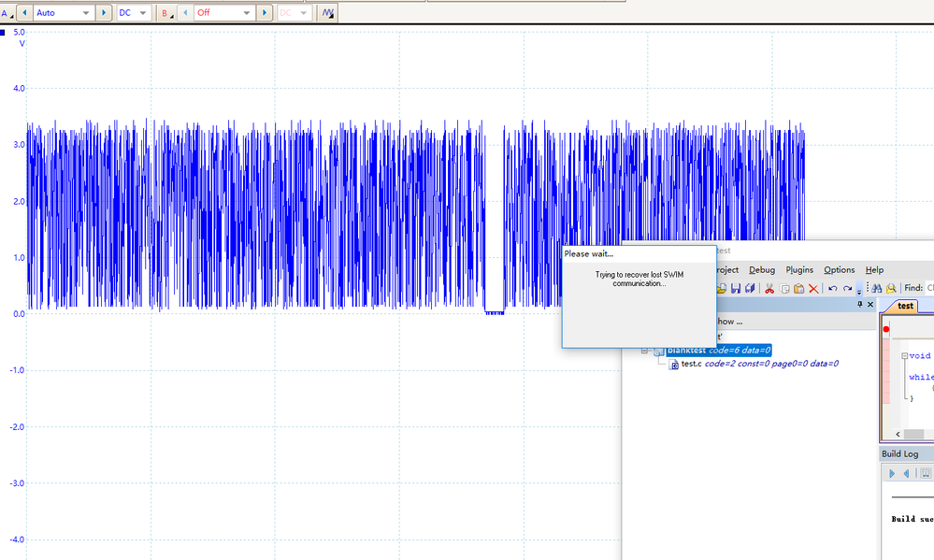934x560 pixels.
Task: Decrease channel B range with left arrow
Action: coord(185,12)
